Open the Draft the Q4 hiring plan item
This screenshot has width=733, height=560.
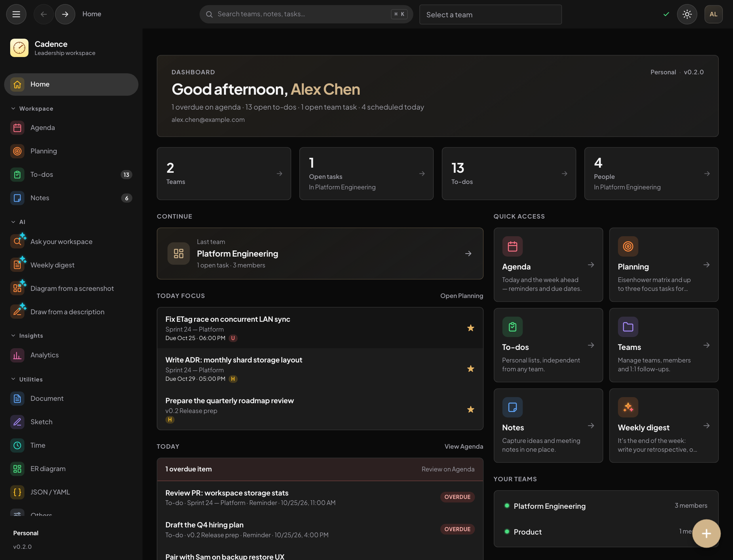[320, 529]
